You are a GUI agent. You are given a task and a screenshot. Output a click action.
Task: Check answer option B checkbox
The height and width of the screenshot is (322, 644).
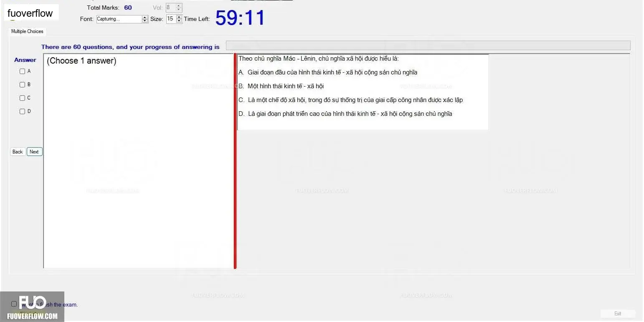pyautogui.click(x=22, y=85)
